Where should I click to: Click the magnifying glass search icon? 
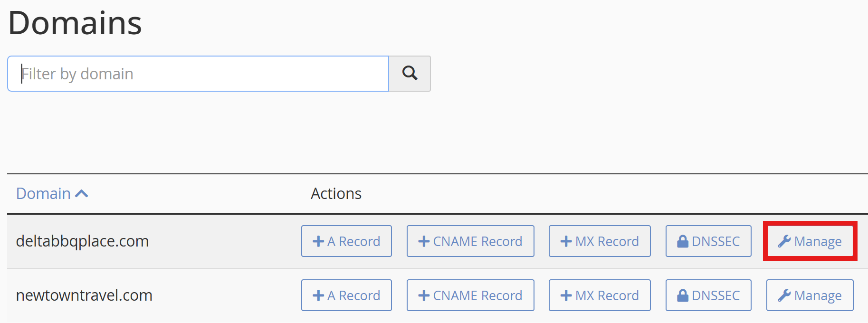(410, 73)
